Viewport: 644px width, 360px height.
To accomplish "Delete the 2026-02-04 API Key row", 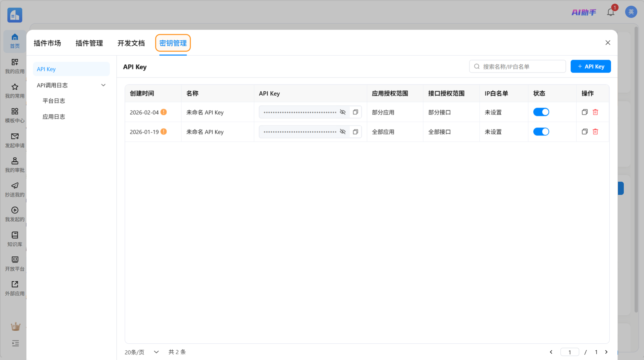I will coord(595,112).
